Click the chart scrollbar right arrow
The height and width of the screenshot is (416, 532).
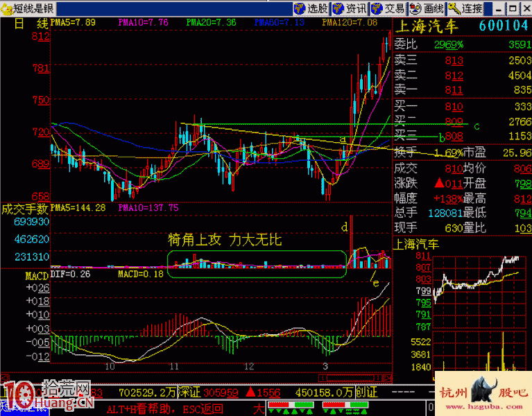388,378
